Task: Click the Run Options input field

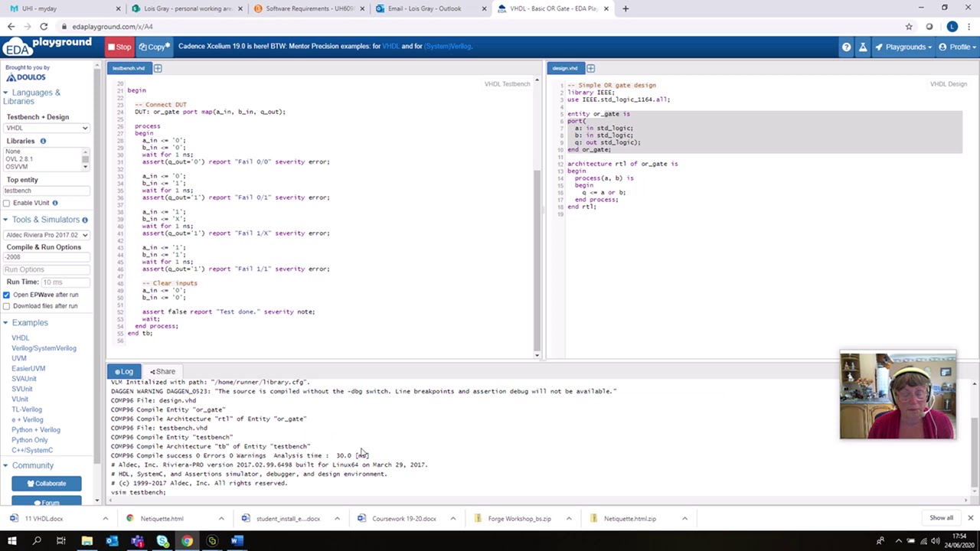Action: 47,269
